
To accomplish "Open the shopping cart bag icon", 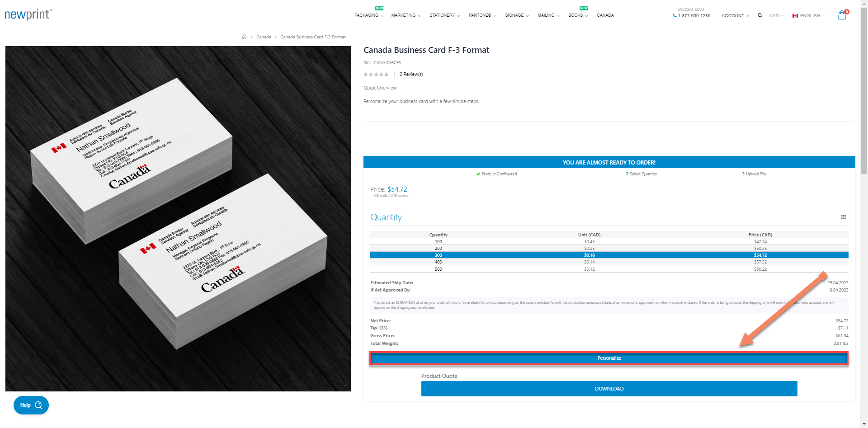I will click(842, 15).
